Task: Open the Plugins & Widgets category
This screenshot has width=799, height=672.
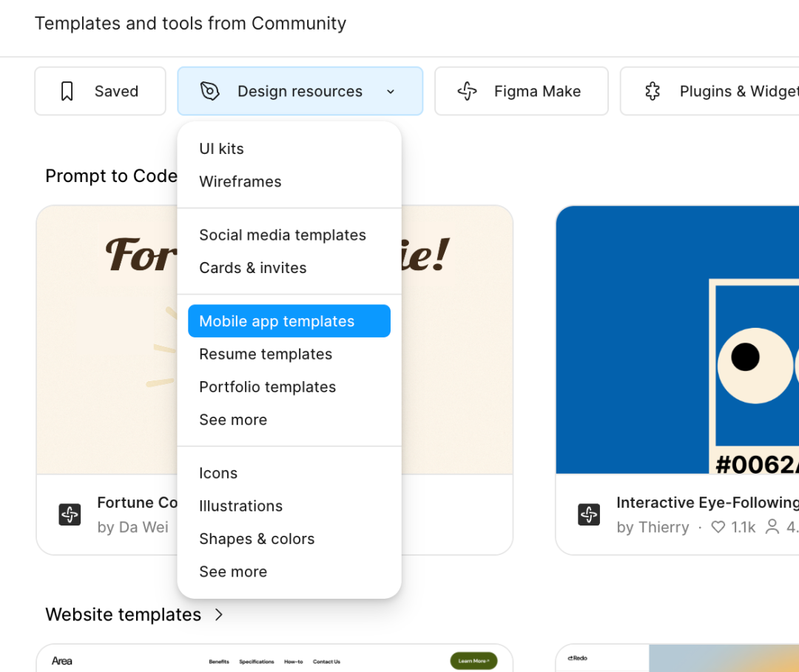Action: [709, 91]
